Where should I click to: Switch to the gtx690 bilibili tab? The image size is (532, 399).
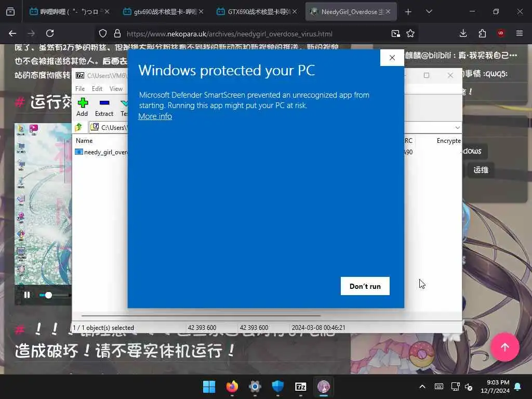tap(163, 11)
